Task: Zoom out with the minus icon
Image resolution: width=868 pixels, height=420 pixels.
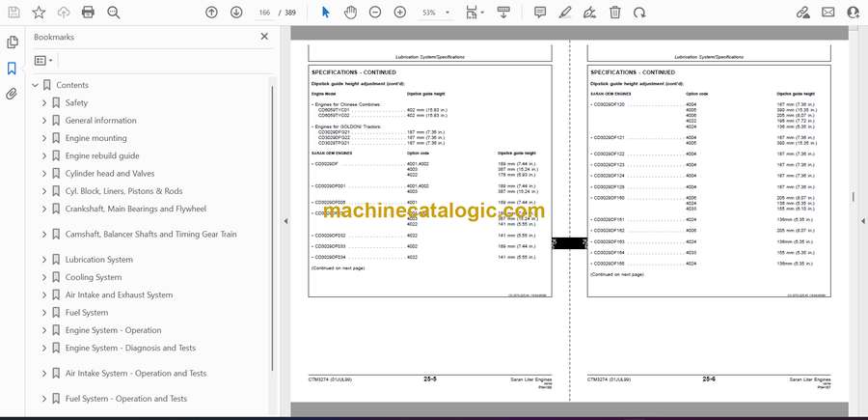Action: [x=375, y=13]
